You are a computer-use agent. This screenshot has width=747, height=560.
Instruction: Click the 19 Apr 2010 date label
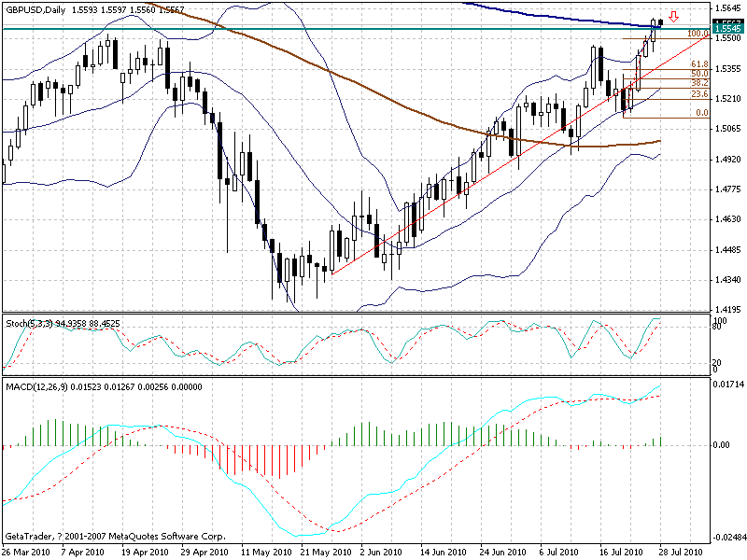click(x=145, y=553)
